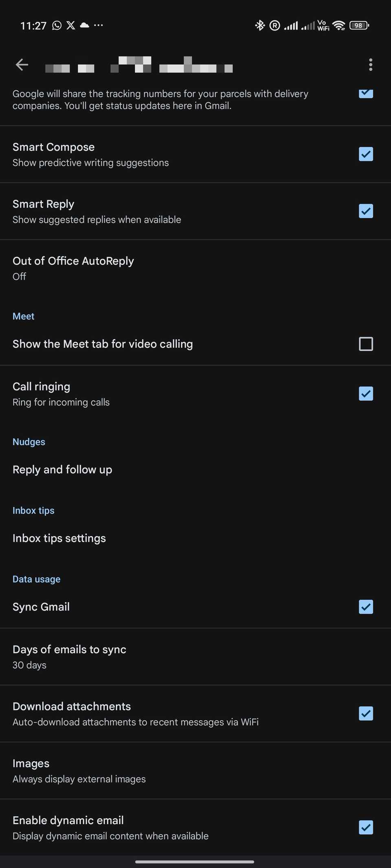Screen dimensions: 391x868
Task: Uncheck Enable dynamic email
Action: tap(365, 827)
